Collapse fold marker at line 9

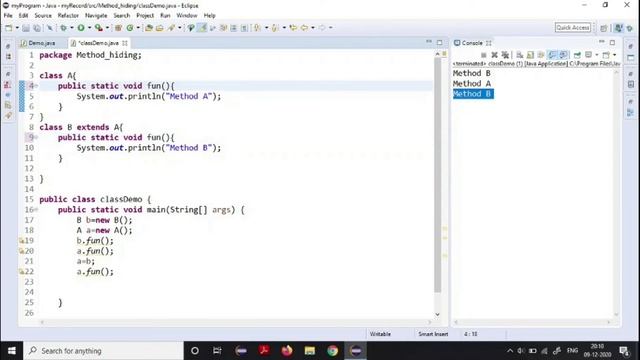pyautogui.click(x=36, y=137)
